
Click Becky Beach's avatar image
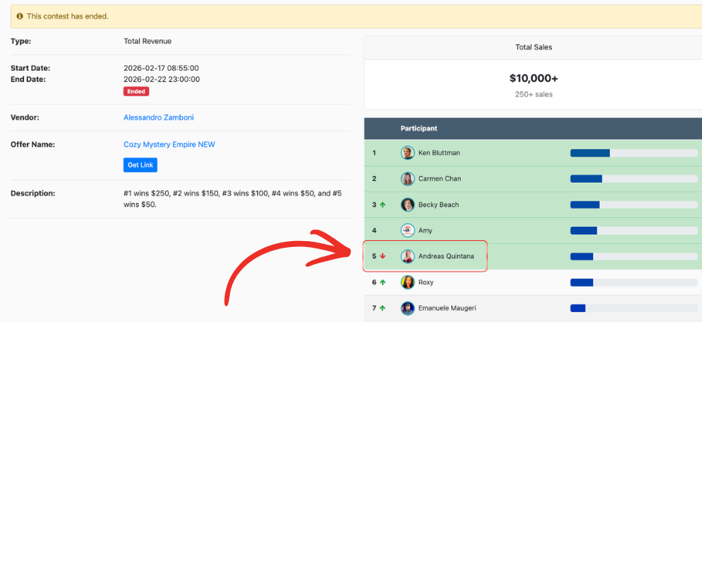click(x=407, y=204)
